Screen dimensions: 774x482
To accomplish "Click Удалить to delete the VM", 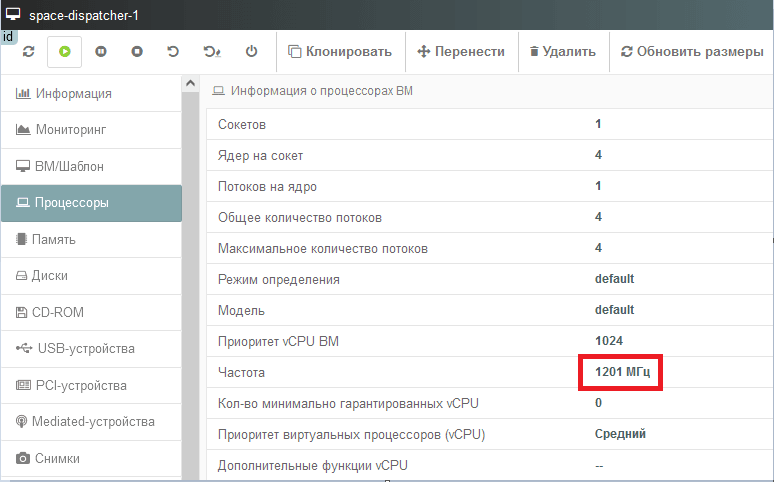I will (x=562, y=51).
